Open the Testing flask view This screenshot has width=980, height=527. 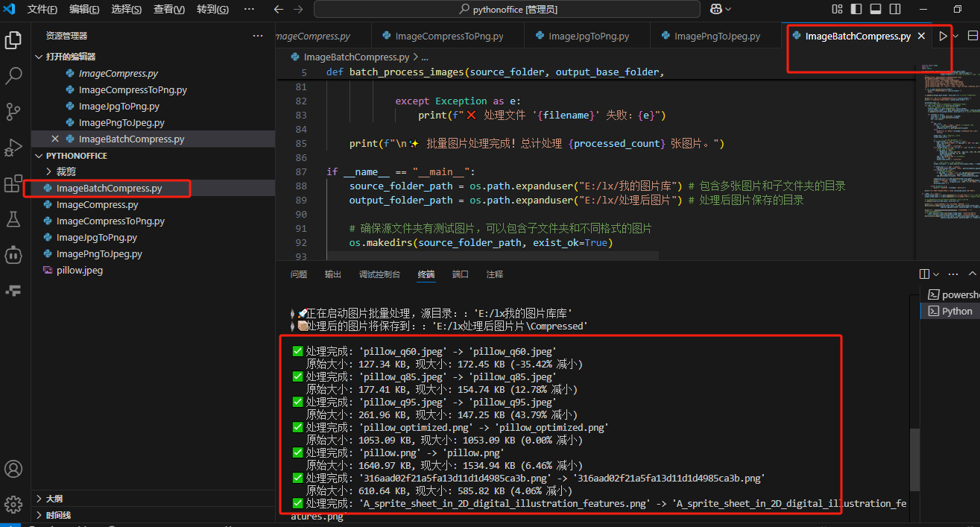[13, 218]
